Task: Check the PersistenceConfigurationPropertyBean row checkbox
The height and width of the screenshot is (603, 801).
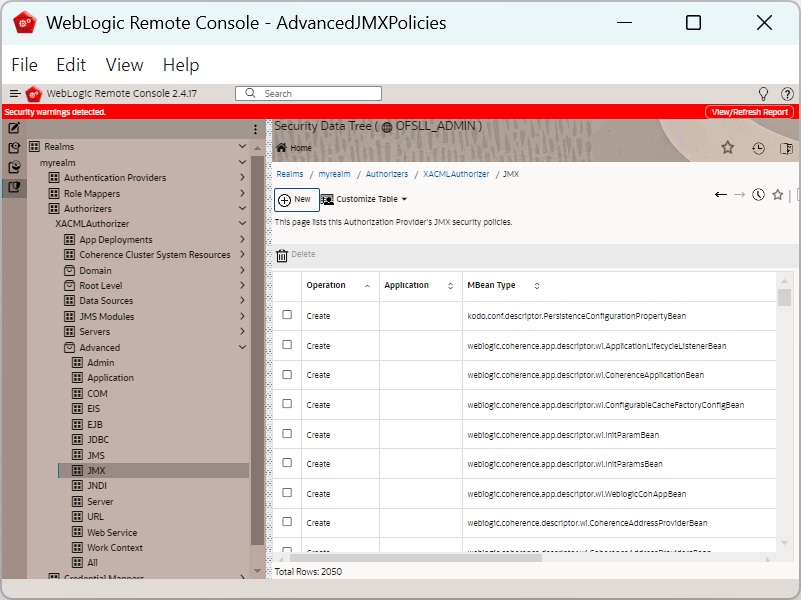Action: (x=287, y=315)
